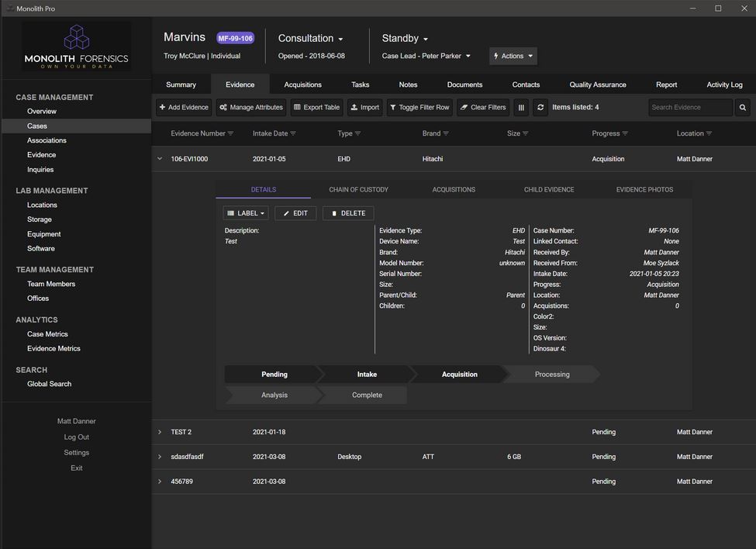Viewport: 756px width, 549px height.
Task: Set progress to Analysis step
Action: (x=274, y=395)
